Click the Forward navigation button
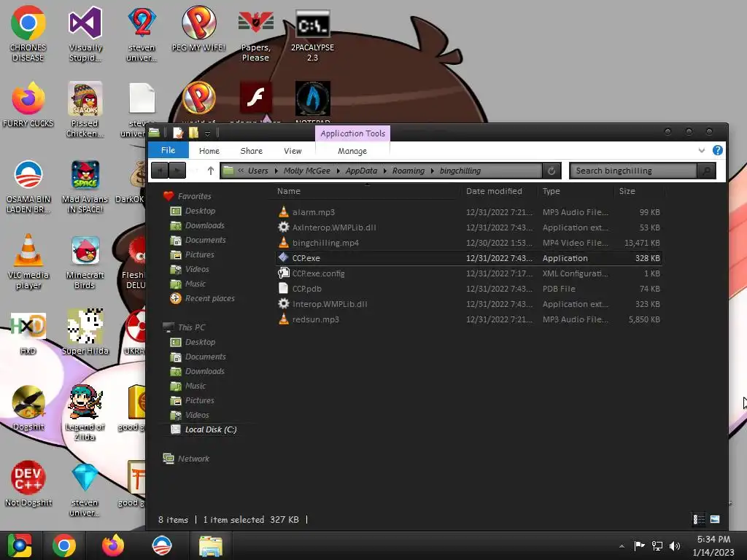This screenshot has width=747, height=560. pyautogui.click(x=177, y=171)
